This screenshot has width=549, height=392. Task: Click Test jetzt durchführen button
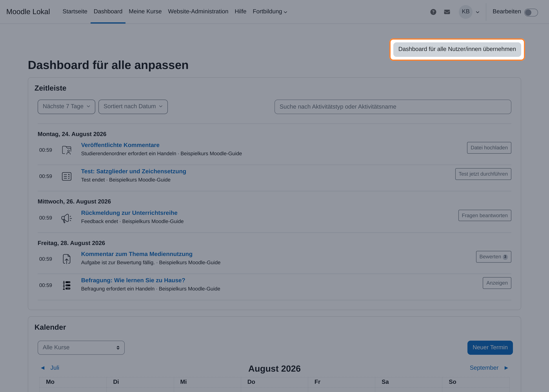point(483,174)
